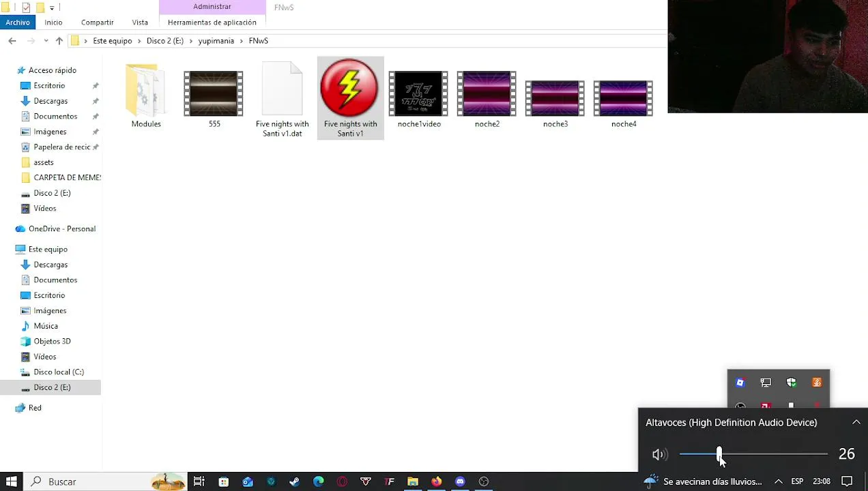
Task: Launch Steam from the taskbar
Action: pos(294,481)
